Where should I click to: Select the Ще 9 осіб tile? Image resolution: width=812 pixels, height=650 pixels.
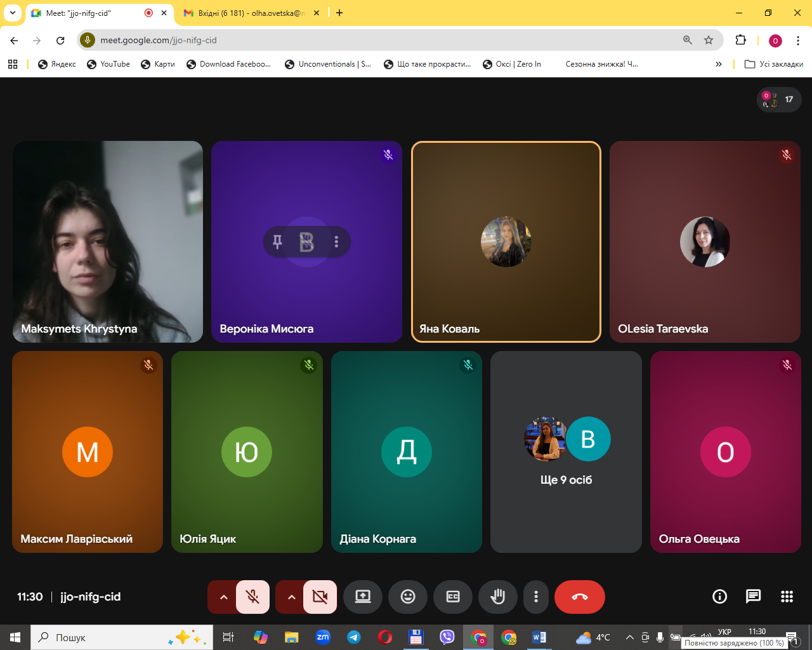click(x=566, y=452)
